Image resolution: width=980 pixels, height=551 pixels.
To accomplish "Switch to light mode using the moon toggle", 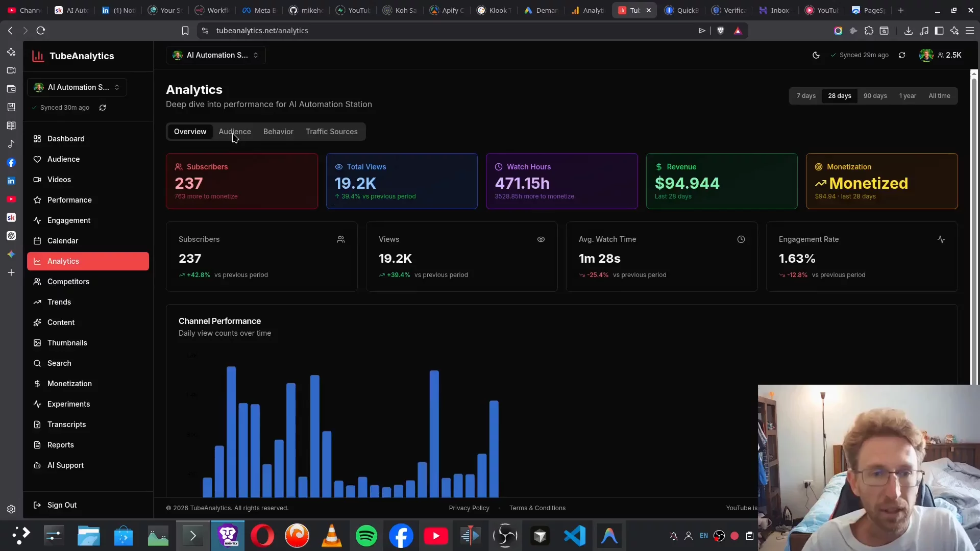I will coord(816,55).
